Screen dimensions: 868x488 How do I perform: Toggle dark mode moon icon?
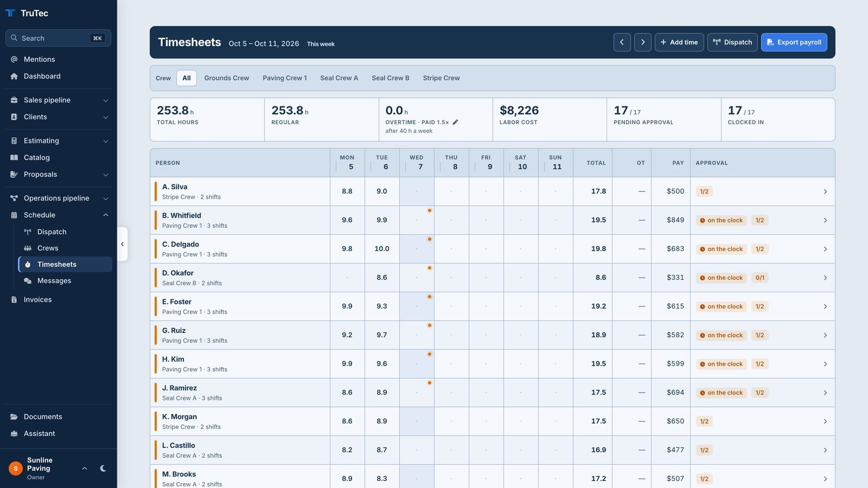(x=103, y=468)
